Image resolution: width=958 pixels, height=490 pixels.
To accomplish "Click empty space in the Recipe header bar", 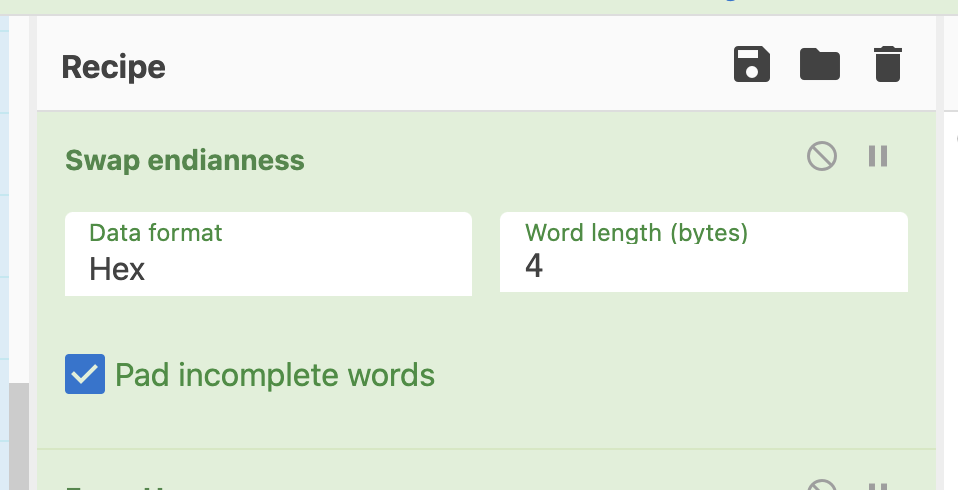I will click(450, 67).
